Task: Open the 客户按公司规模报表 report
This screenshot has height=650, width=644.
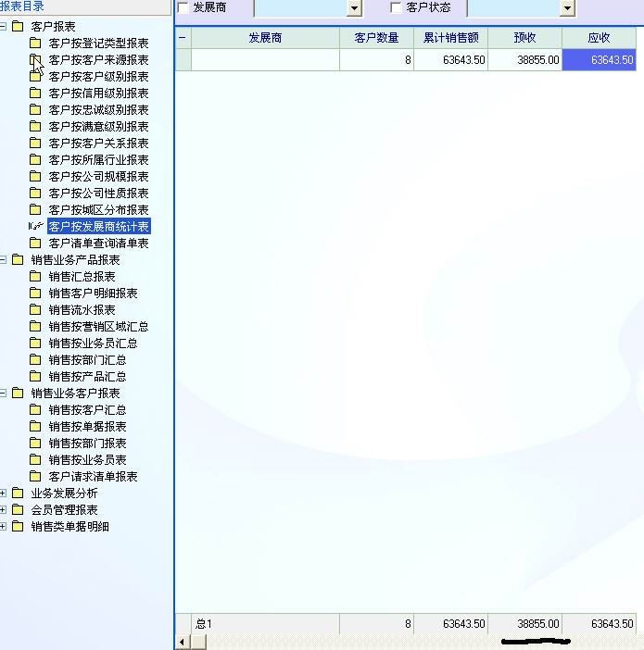Action: click(x=98, y=177)
